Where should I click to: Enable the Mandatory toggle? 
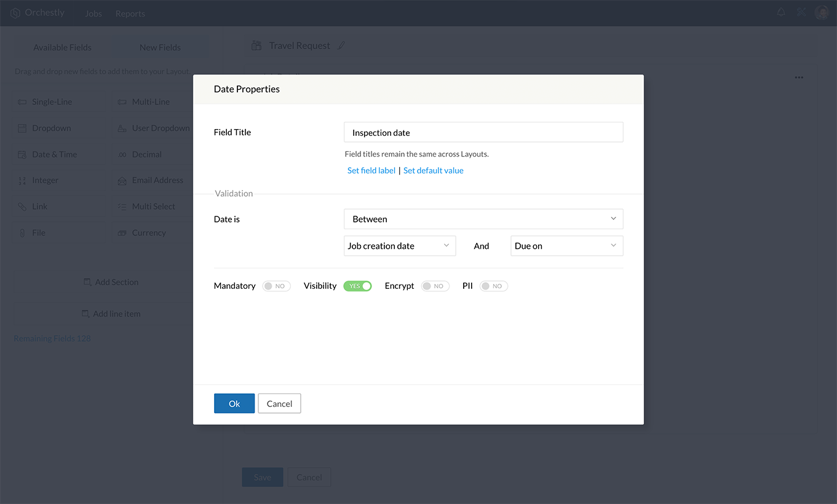click(x=276, y=286)
